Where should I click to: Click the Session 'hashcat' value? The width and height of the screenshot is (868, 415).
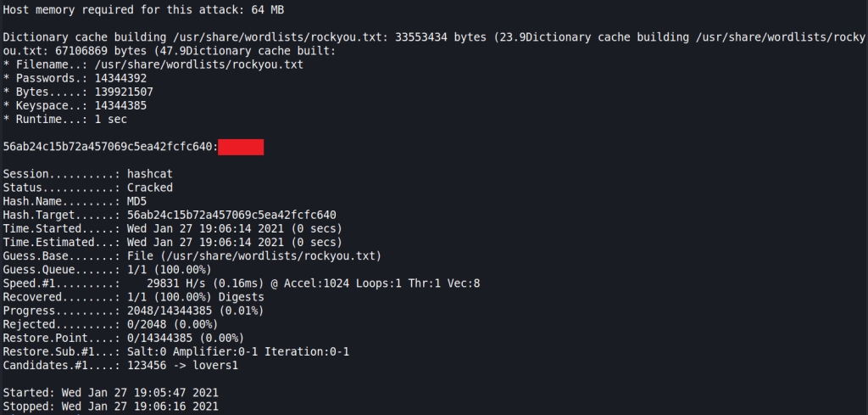coord(151,174)
